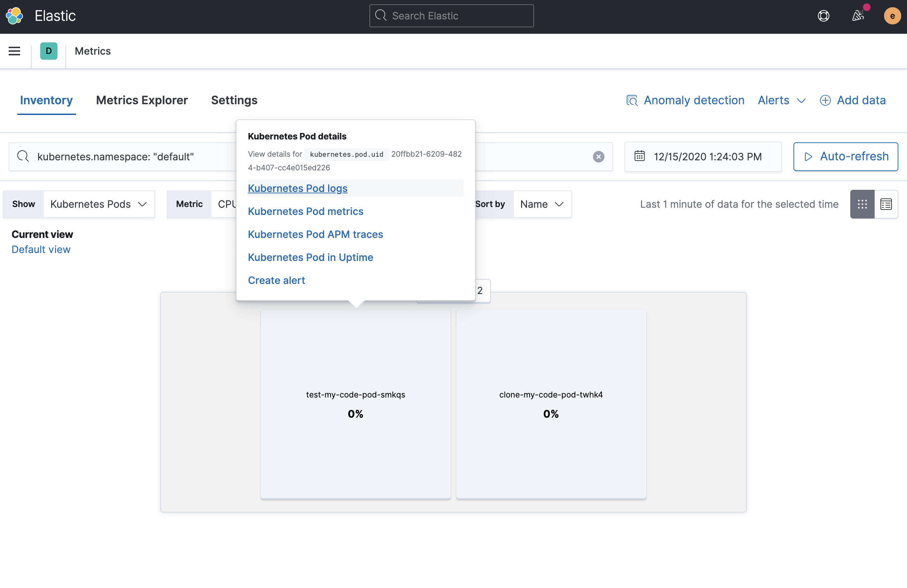Open the user avatar menu
The image size is (907, 588).
coord(892,15)
